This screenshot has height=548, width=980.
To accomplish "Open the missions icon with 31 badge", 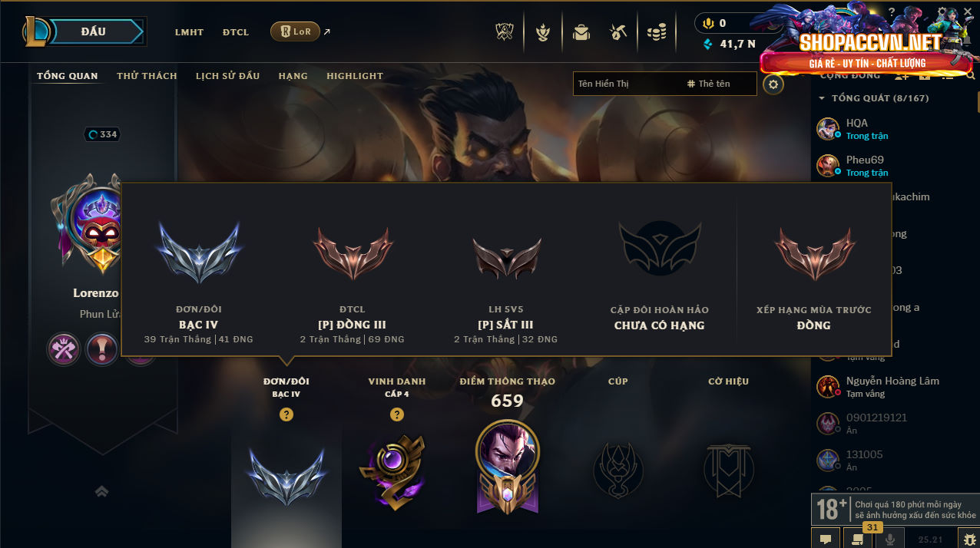I will pyautogui.click(x=856, y=538).
